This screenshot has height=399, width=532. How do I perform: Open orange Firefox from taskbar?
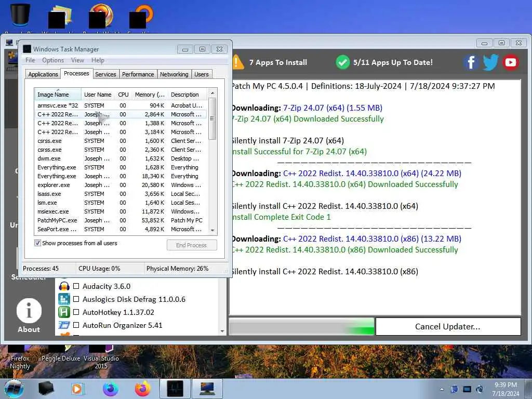point(142,389)
